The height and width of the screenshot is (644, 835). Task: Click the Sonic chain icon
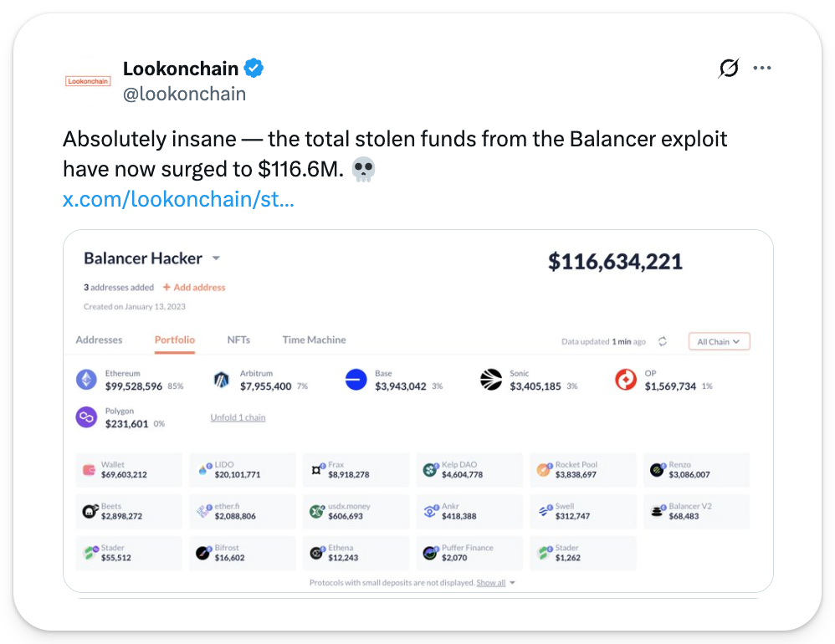[491, 380]
